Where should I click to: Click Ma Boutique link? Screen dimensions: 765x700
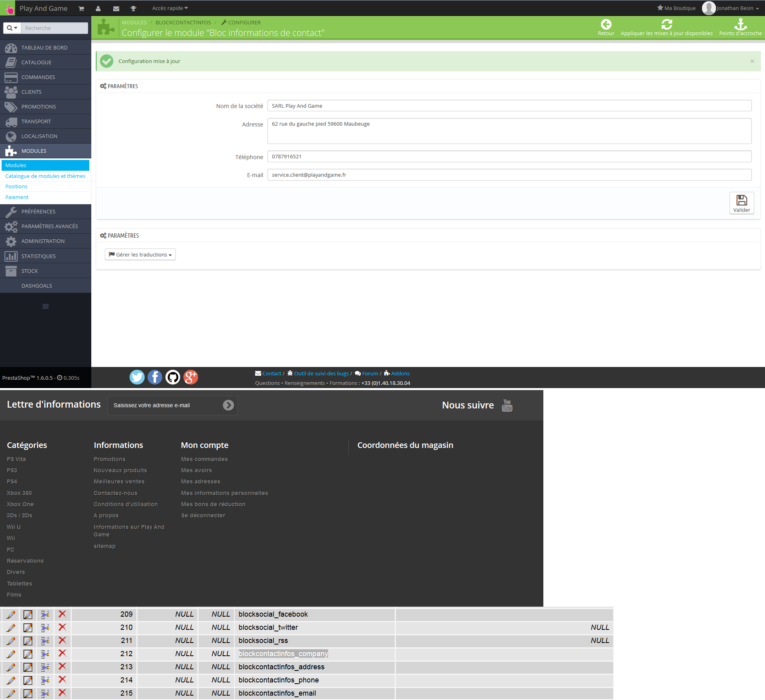[x=676, y=8]
